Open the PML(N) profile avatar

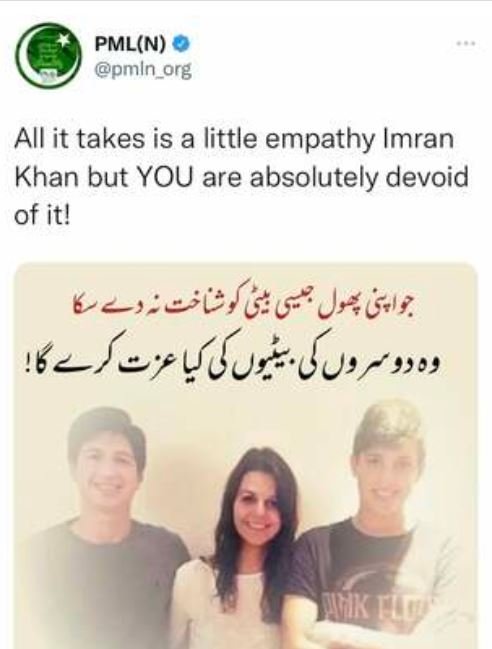(48, 55)
